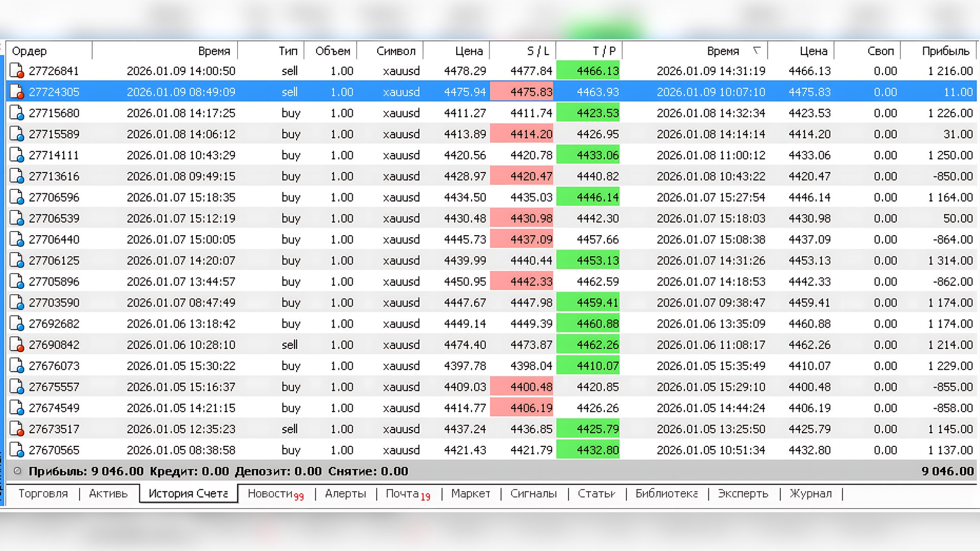Click the sell order icon for 27726841
Viewport: 980px width, 551px height.
click(x=17, y=71)
